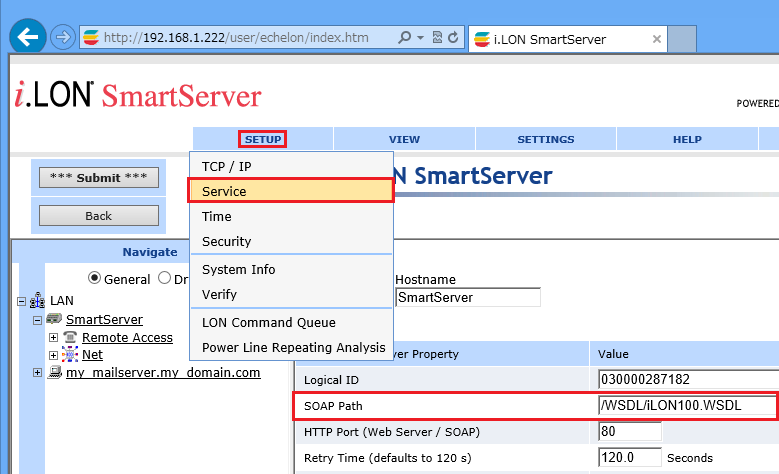779x474 pixels.
Task: Click the browser forward arrow button
Action: pyautogui.click(x=61, y=38)
